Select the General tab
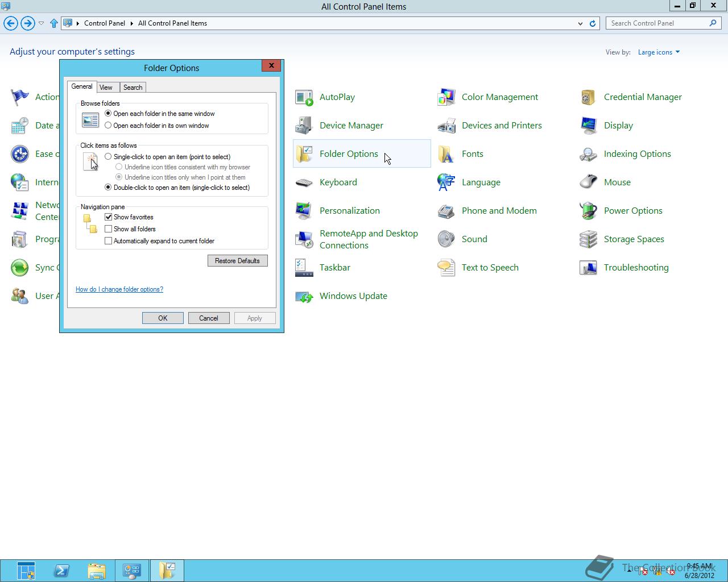The image size is (728, 582). (82, 86)
